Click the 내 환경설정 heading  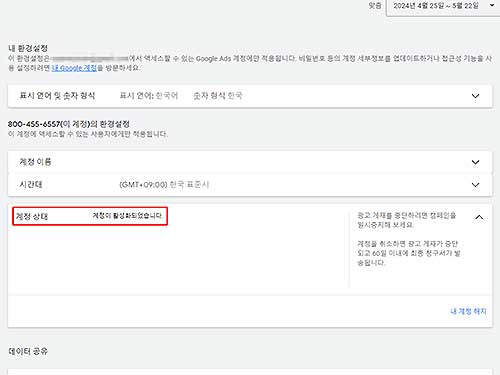coord(28,48)
